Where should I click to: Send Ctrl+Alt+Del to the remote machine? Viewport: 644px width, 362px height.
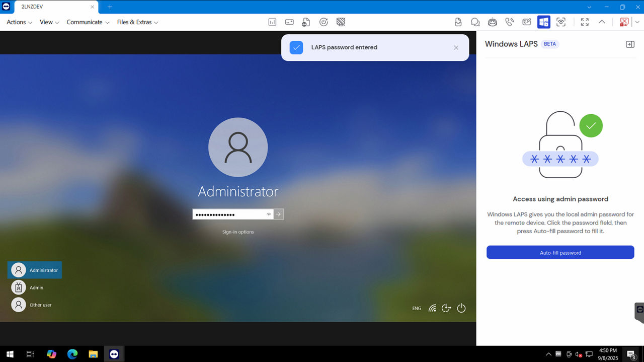coord(289,22)
